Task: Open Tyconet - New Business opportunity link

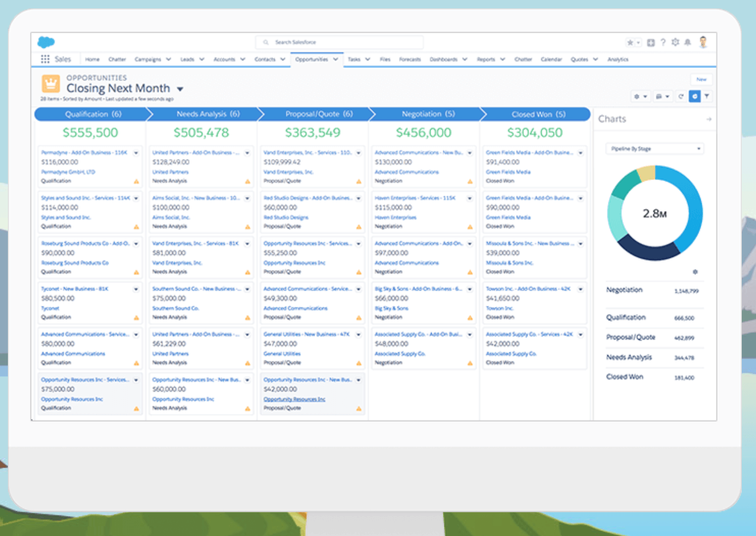Action: click(x=75, y=289)
